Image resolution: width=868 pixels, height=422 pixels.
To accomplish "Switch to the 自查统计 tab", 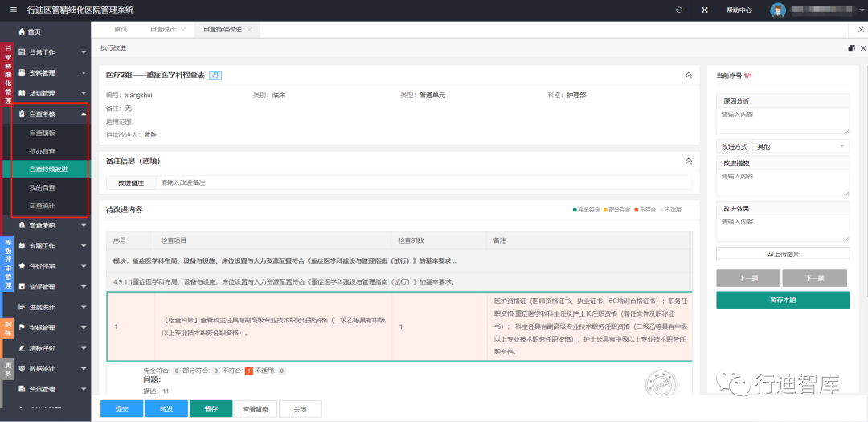I will pyautogui.click(x=162, y=30).
